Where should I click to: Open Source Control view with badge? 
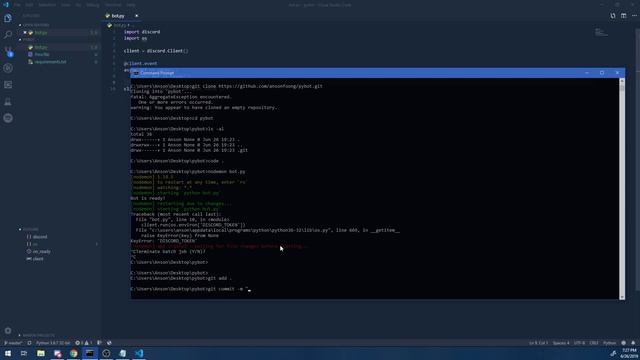(8, 51)
